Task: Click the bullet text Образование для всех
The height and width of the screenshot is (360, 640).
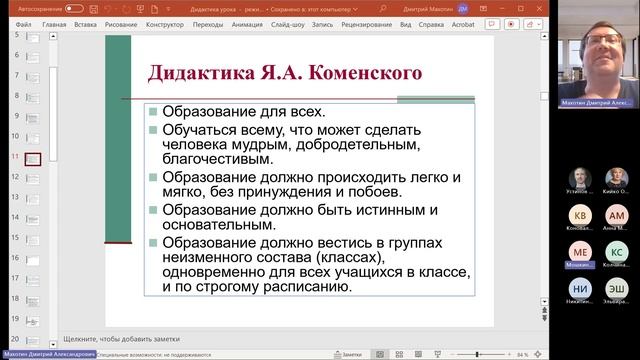Action: pos(244,111)
